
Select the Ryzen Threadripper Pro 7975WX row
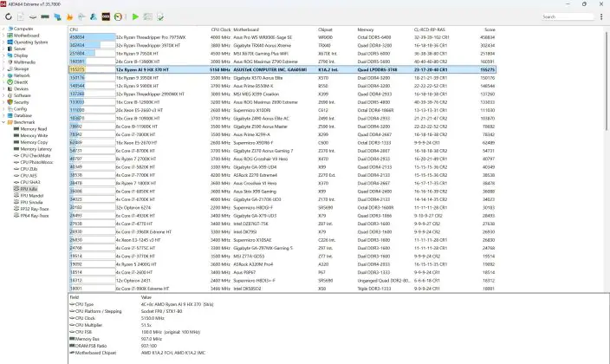(282, 37)
